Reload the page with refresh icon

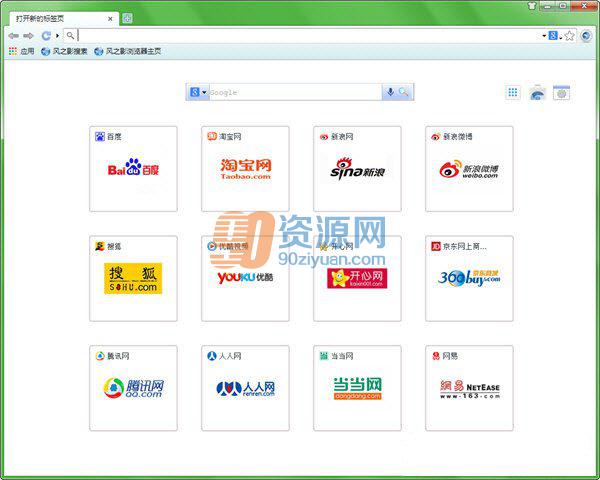point(46,36)
